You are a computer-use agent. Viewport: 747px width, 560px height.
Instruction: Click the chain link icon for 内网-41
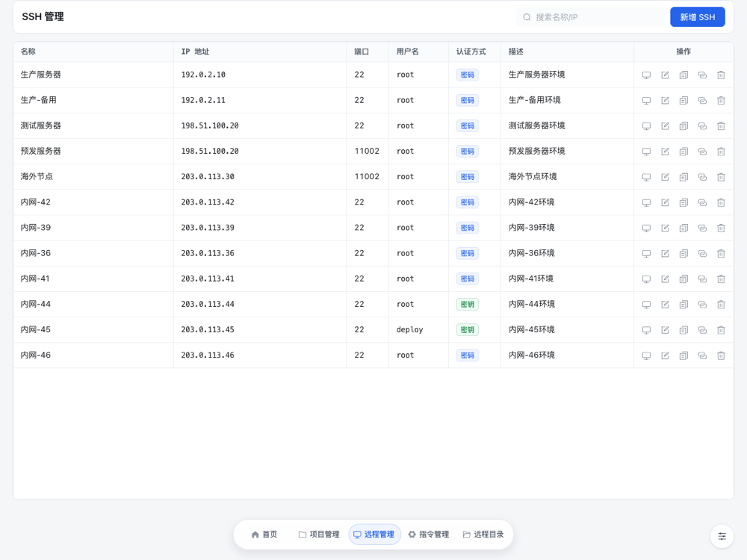coord(702,279)
